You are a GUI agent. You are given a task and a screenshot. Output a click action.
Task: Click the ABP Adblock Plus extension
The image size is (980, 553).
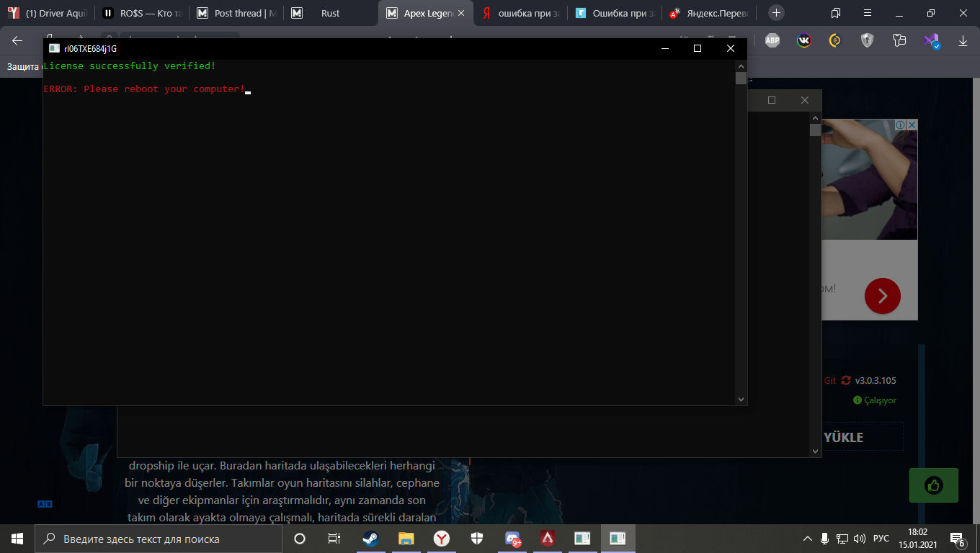pyautogui.click(x=772, y=40)
